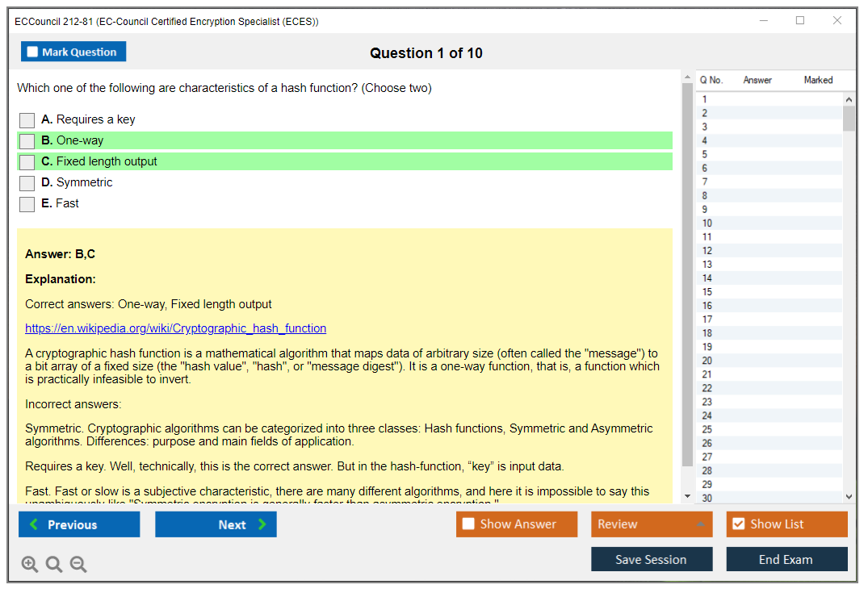Expand the Review dropdown button

click(700, 524)
